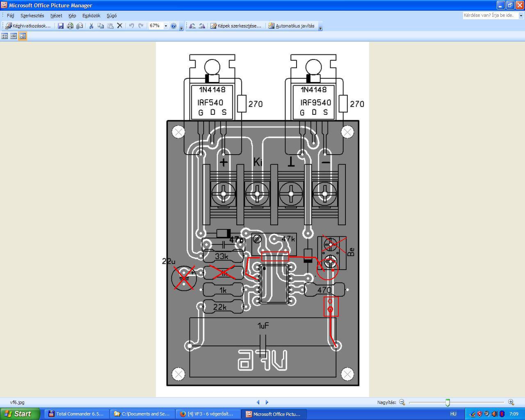Click the Delete X icon
The image size is (525, 420).
pos(120,26)
